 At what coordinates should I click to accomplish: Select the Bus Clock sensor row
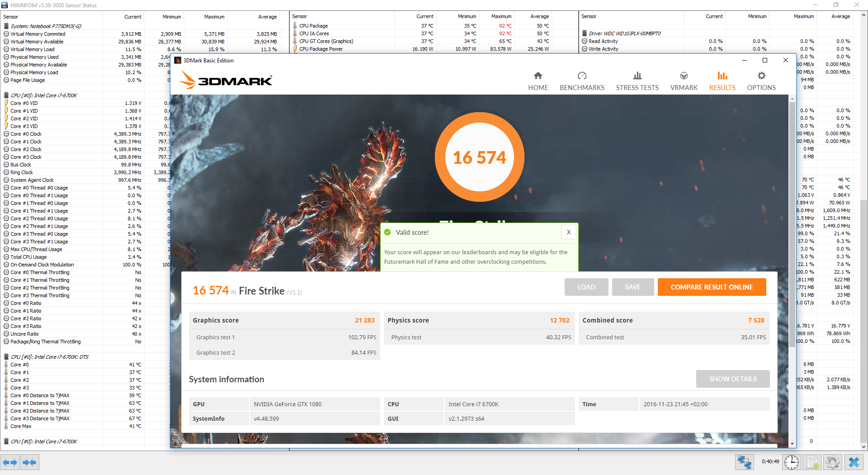86,165
